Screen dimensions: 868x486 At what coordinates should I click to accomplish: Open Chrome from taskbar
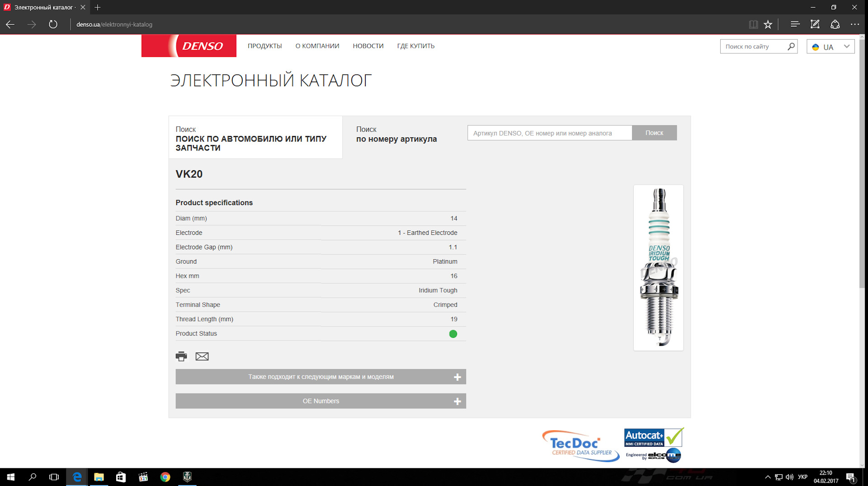click(x=165, y=477)
